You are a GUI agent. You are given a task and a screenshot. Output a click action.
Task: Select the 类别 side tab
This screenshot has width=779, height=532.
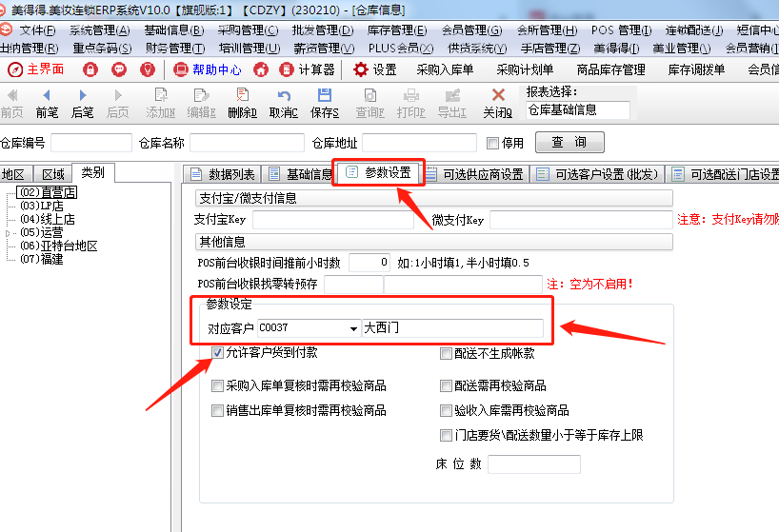(x=93, y=172)
